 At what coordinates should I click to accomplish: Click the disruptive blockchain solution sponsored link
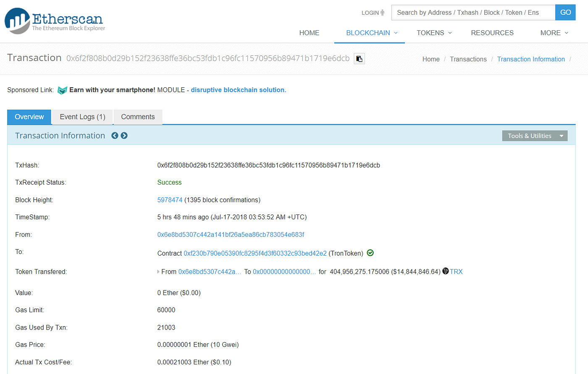238,90
